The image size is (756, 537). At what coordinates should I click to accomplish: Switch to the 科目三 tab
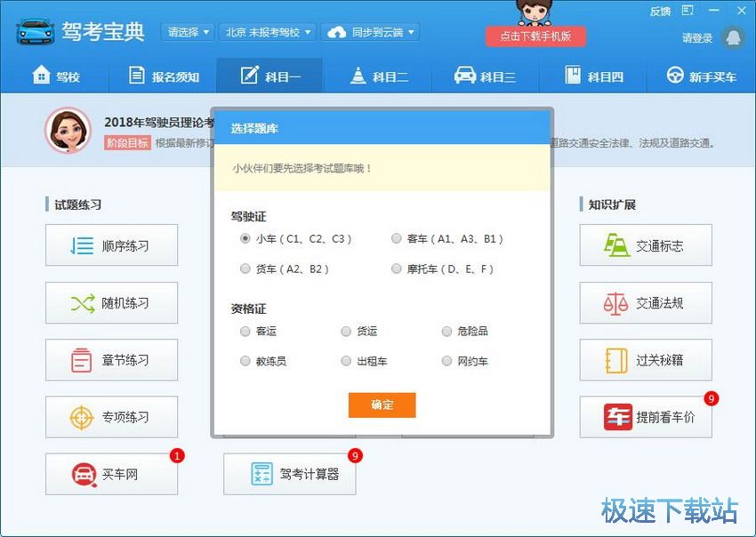(x=485, y=76)
